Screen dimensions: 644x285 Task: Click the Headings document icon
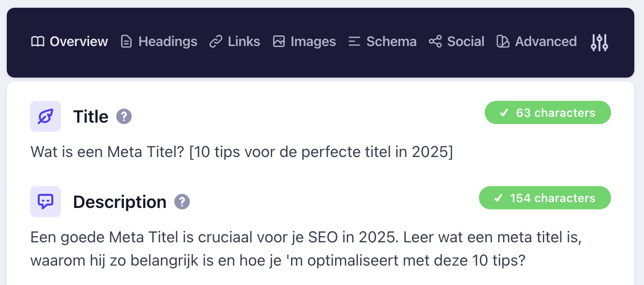pyautogui.click(x=126, y=42)
